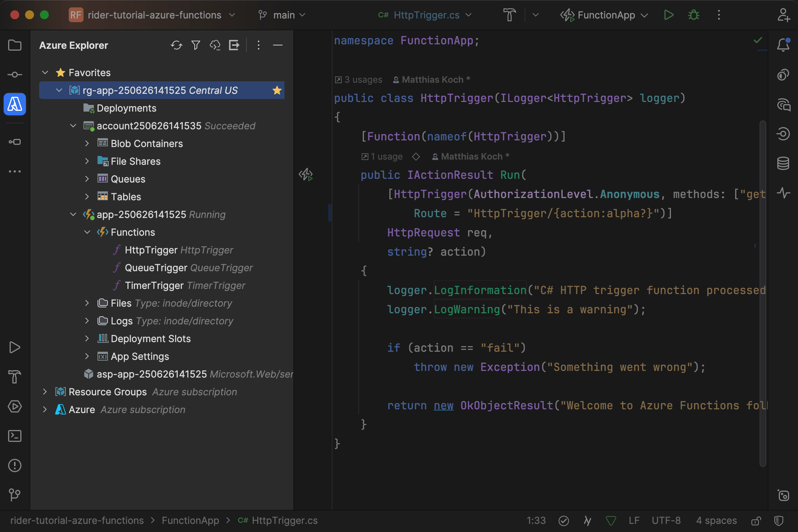Collapse the Functions node
798x532 pixels.
(x=87, y=232)
